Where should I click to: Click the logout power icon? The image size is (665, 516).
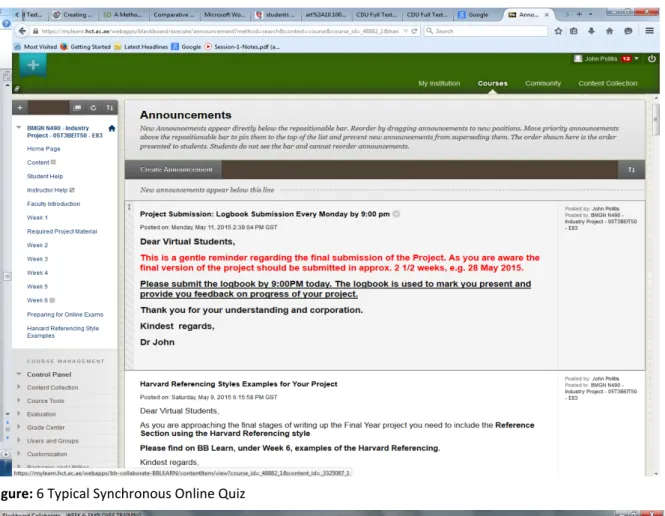652,59
